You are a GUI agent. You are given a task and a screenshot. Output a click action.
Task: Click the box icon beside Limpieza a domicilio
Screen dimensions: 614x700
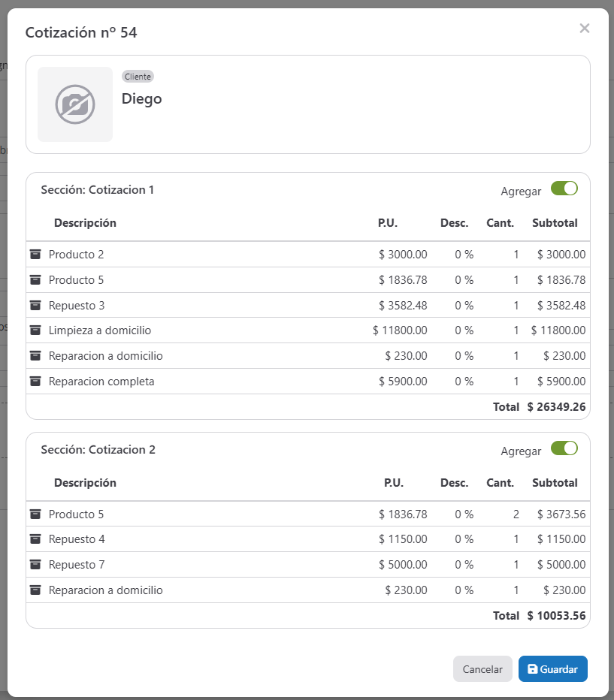(35, 330)
